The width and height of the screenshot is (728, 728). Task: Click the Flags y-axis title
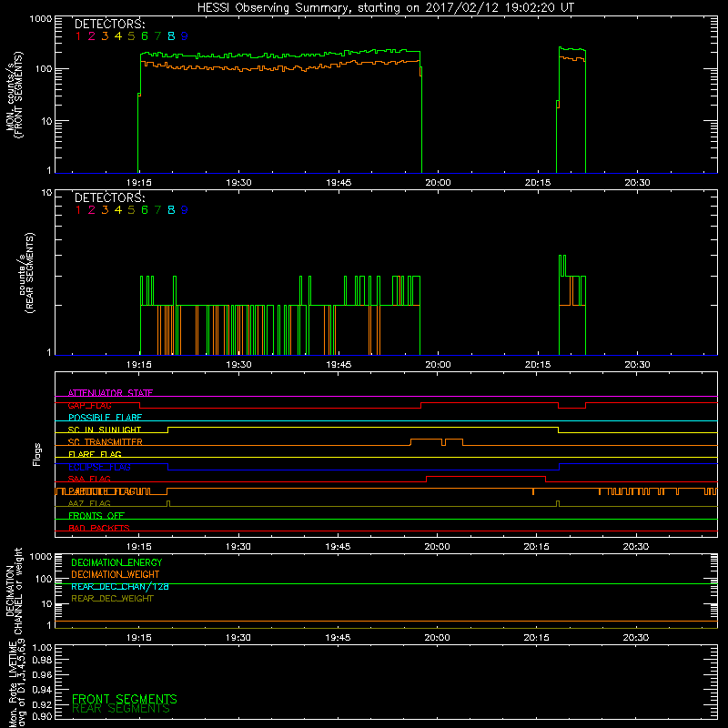37,454
